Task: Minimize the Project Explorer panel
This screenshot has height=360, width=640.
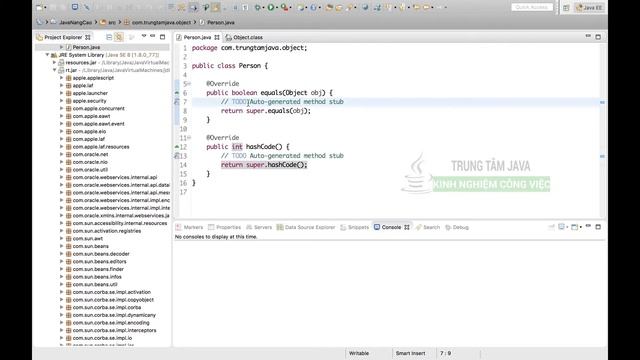Action: (x=153, y=37)
